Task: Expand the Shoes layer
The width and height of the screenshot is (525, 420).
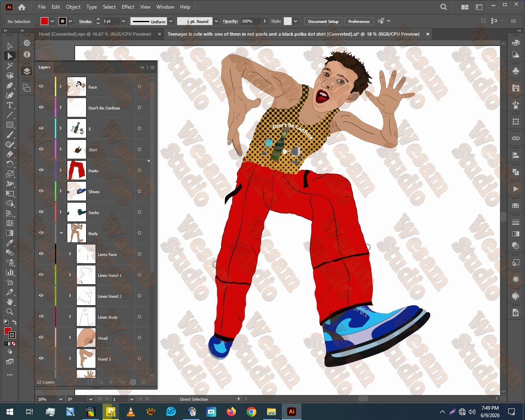Action: 61,191
